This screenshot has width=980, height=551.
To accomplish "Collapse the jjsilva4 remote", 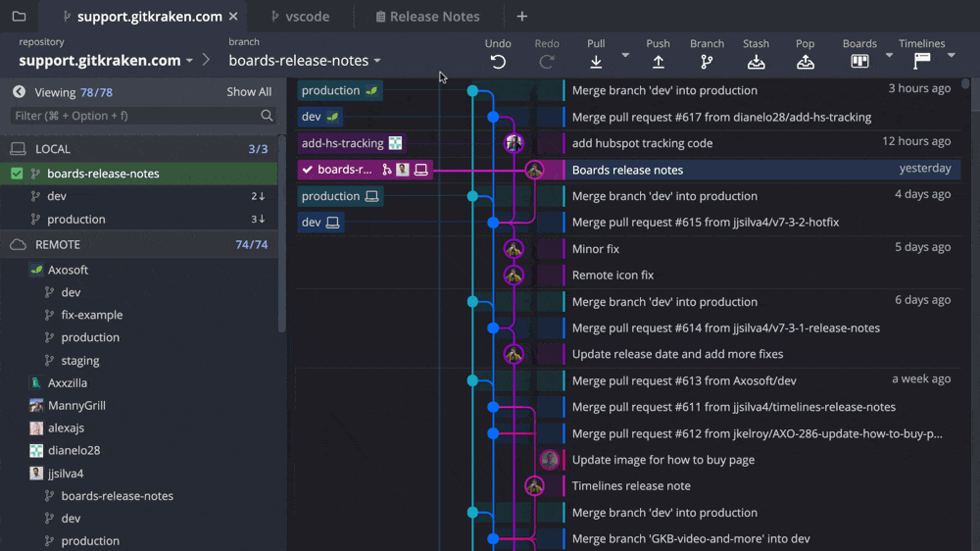I will (x=65, y=473).
